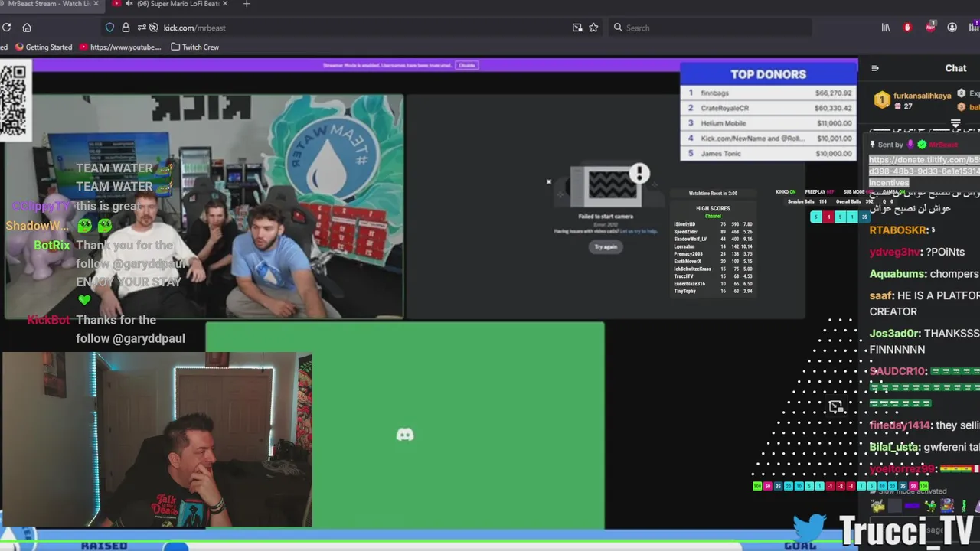Click username fineday1414 in chat
The height and width of the screenshot is (551, 980).
[x=901, y=425]
